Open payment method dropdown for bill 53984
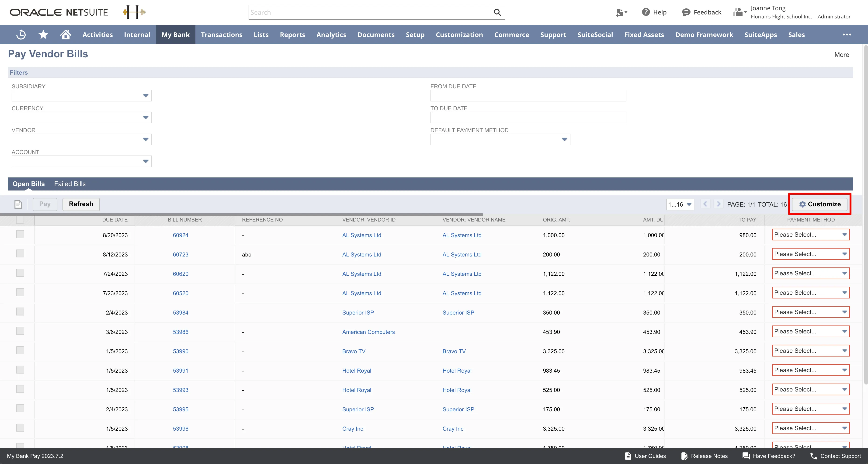Screen dimensions: 868x464 [811, 312]
